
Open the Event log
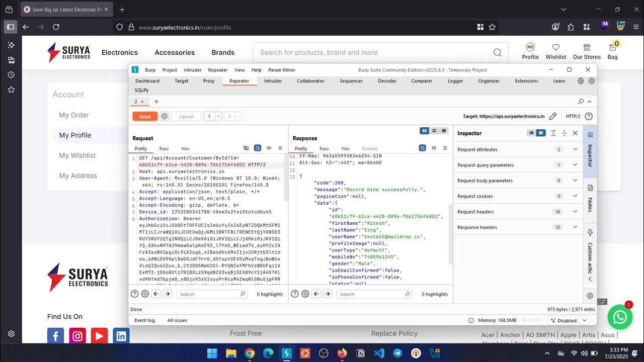(144, 320)
